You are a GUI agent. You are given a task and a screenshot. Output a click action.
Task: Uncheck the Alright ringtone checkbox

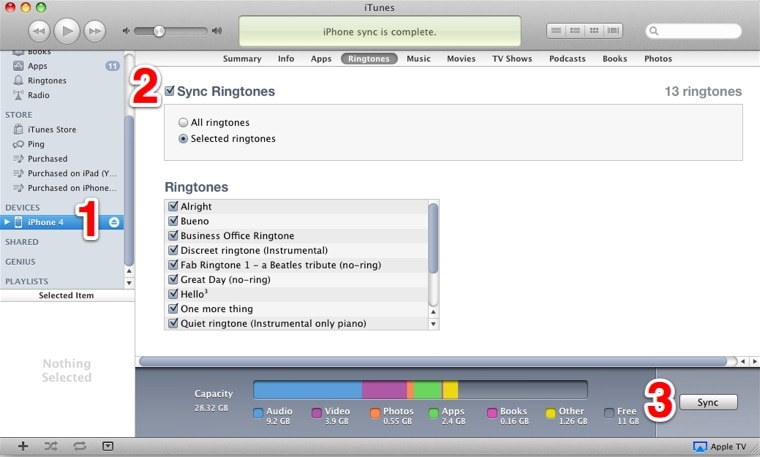click(173, 206)
